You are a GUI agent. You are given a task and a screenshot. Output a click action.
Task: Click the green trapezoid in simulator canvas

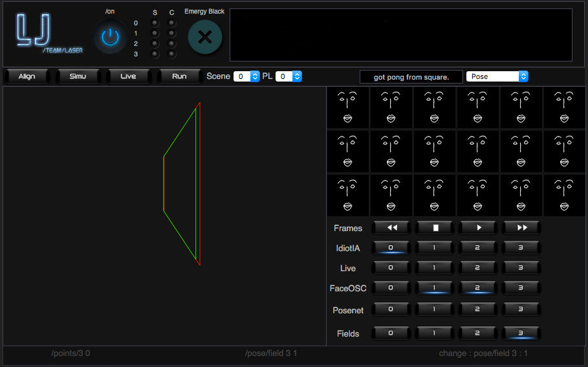click(180, 184)
